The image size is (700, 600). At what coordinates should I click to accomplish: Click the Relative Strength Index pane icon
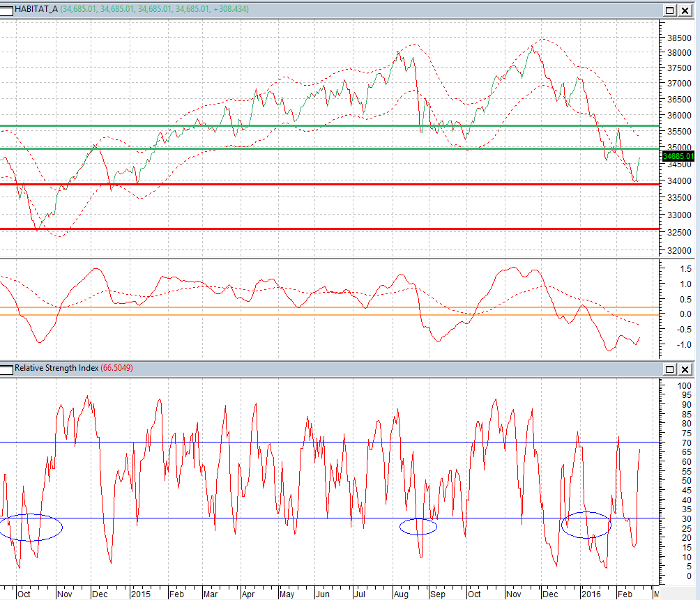[x=6, y=369]
